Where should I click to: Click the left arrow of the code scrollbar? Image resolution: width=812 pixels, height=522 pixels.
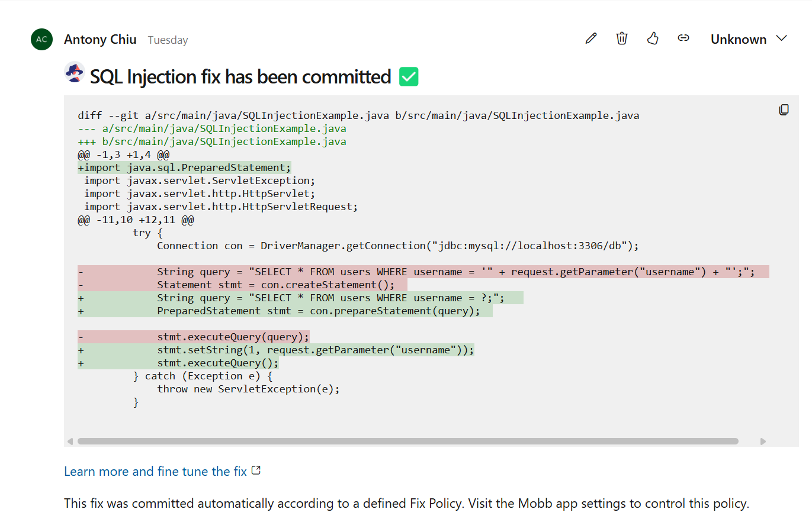pyautogui.click(x=70, y=442)
